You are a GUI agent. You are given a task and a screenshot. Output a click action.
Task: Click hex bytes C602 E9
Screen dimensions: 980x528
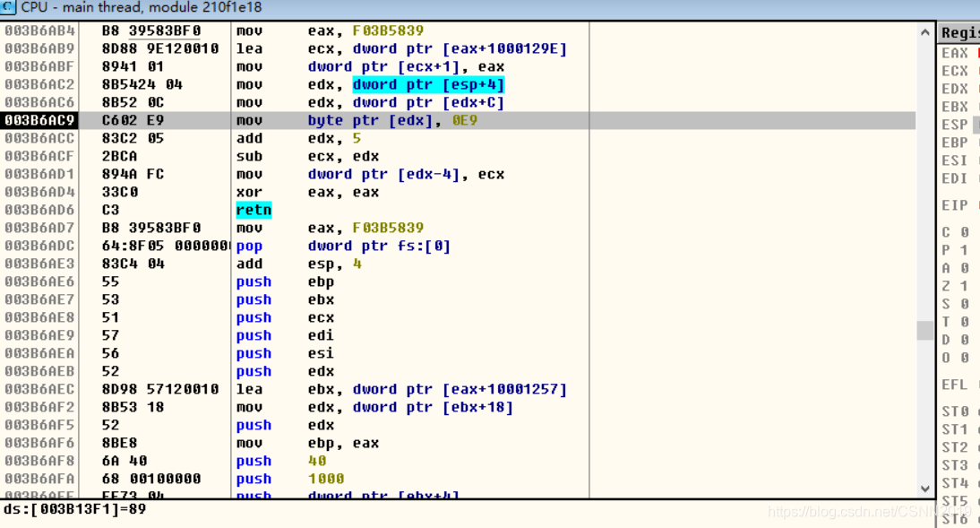pyautogui.click(x=133, y=120)
